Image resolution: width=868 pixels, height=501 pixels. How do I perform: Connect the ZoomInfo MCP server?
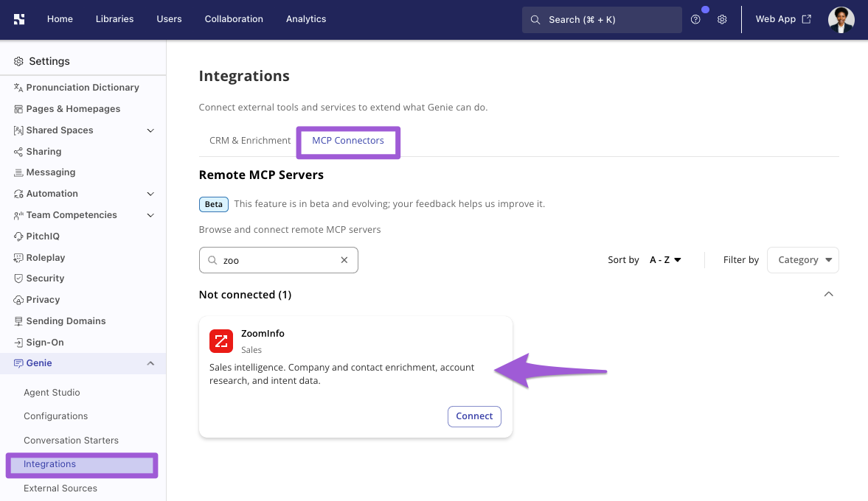(474, 416)
